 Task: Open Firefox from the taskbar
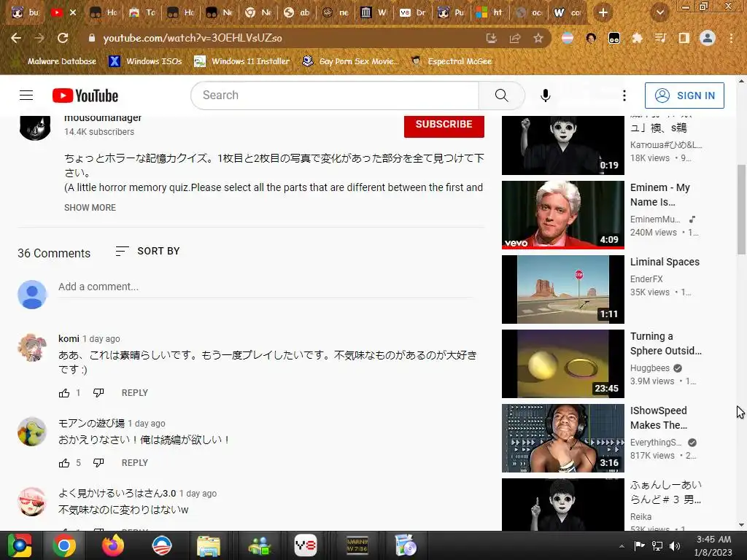coord(113,545)
